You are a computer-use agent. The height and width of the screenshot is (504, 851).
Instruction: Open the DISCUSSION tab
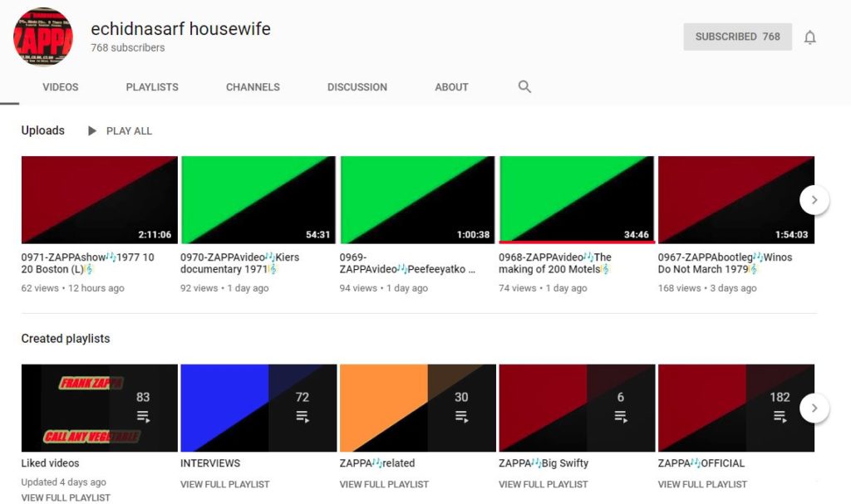[x=357, y=87]
